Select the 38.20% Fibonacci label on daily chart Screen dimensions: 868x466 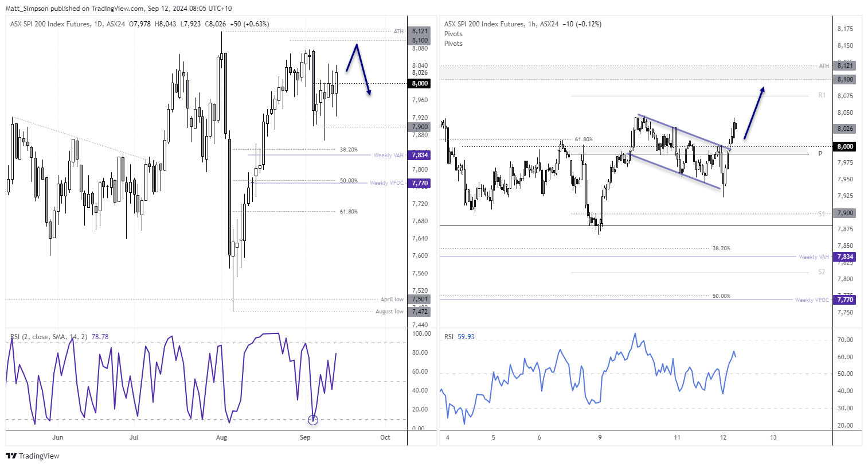pos(349,150)
